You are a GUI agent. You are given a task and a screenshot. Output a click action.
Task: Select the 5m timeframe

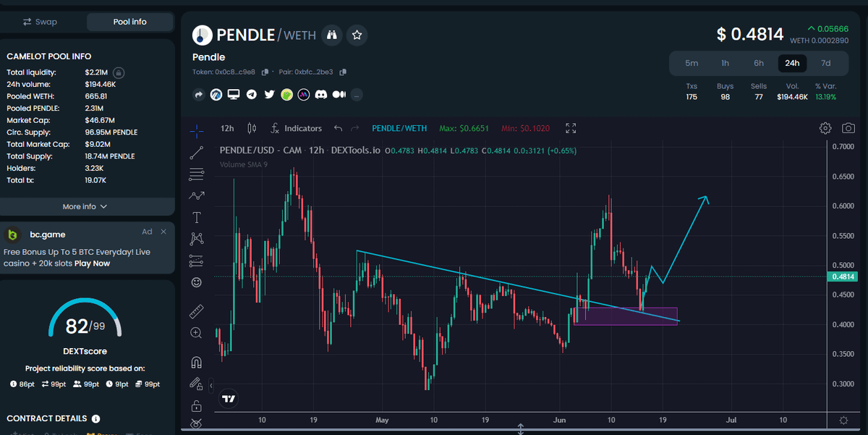(x=692, y=63)
